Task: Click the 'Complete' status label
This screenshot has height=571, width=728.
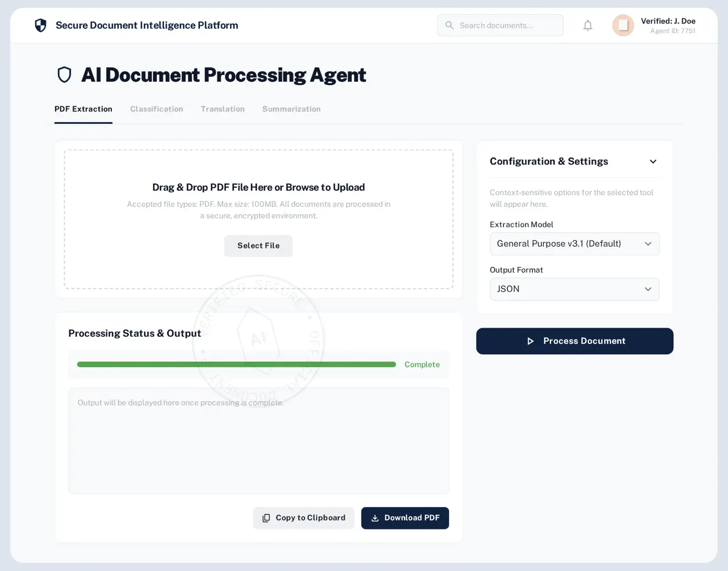Action: tap(422, 364)
